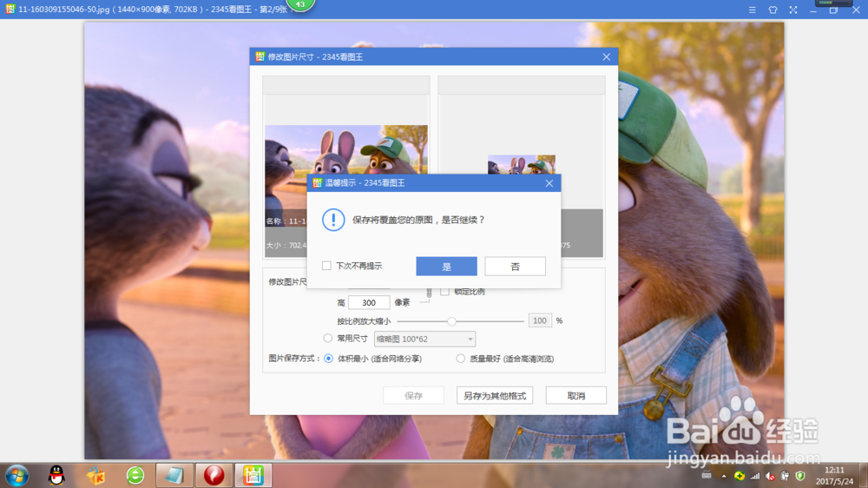This screenshot has width=868, height=488.
Task: Move the 按比例放大缩小 slider handle
Action: click(x=451, y=321)
